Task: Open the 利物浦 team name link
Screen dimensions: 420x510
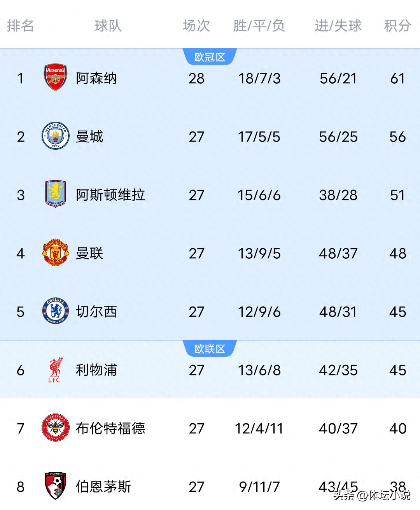Action: 96,370
